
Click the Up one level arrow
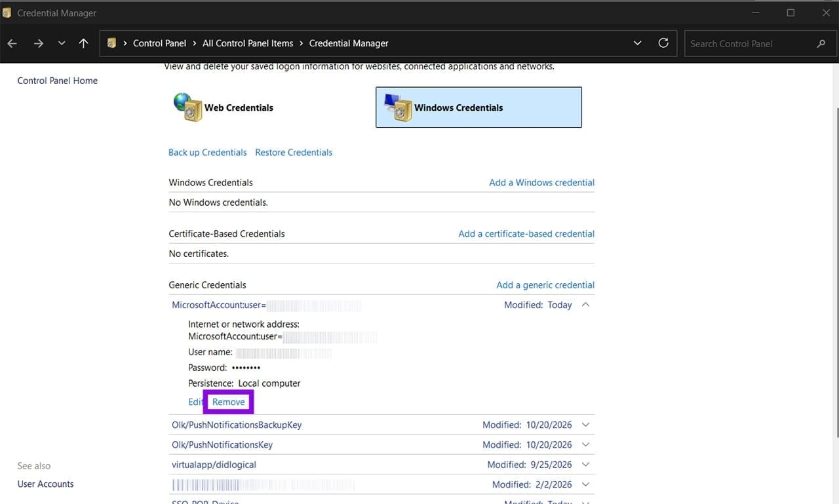(83, 43)
